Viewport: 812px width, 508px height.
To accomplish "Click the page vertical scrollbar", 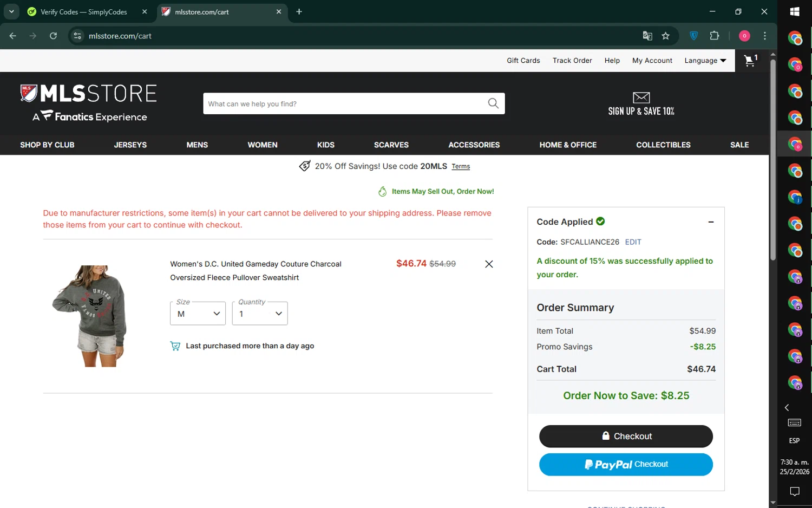I will point(773,159).
